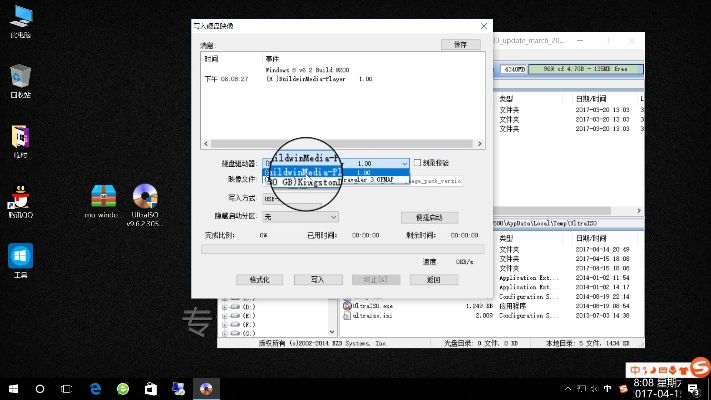Screen dimensions: 711x400
Task: Click the convenient boot button
Action: click(429, 218)
